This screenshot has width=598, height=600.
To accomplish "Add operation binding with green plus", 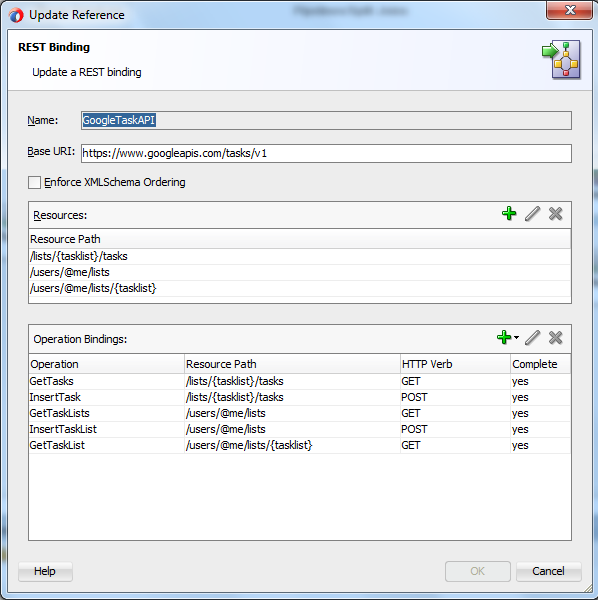I will [x=504, y=338].
